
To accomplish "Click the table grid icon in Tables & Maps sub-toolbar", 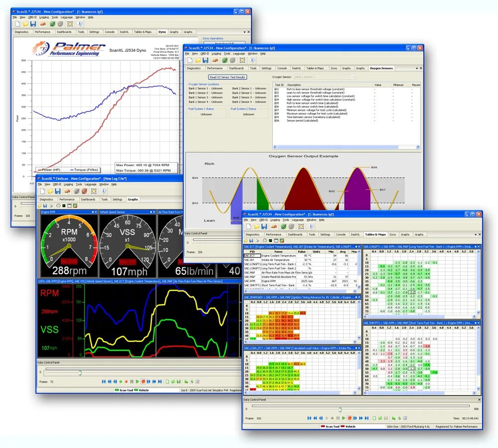I will click(x=276, y=240).
